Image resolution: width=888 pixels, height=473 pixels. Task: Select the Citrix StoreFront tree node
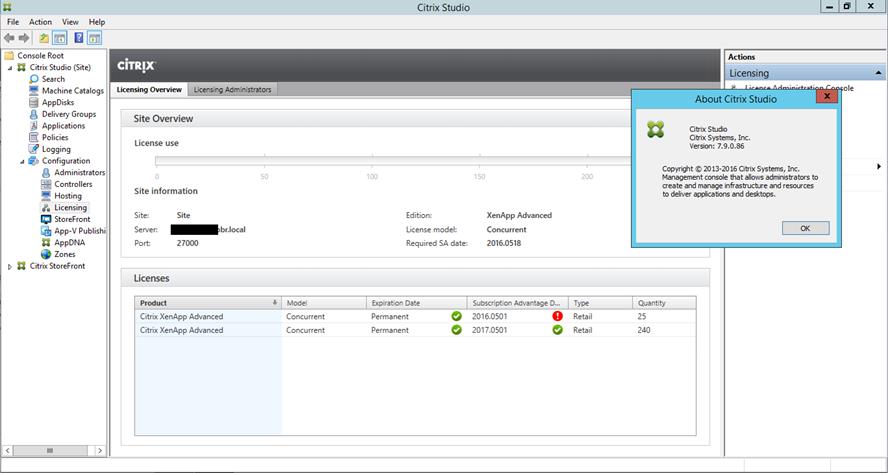pyautogui.click(x=57, y=266)
